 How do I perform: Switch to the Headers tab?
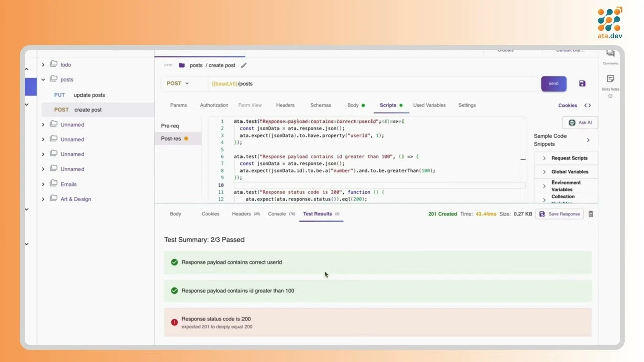click(285, 105)
